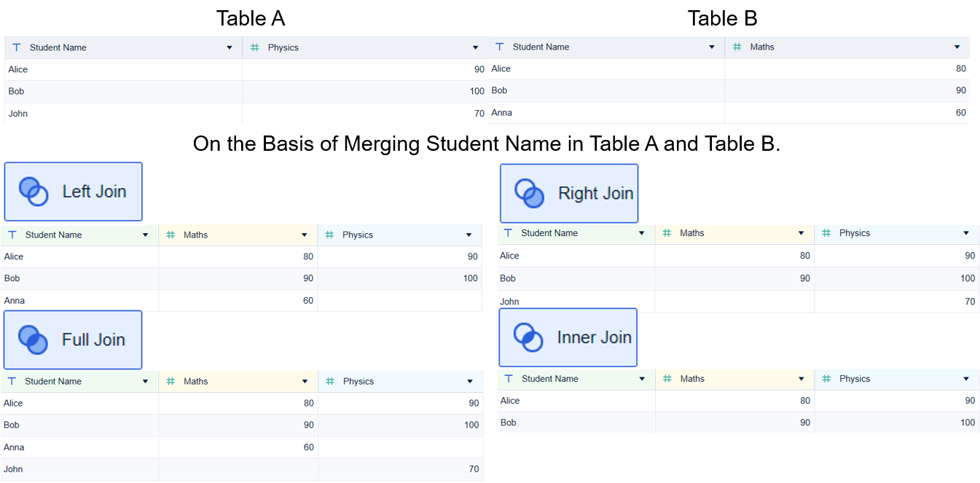Viewport: 980px width, 483px height.
Task: Click the Right Join venn icon
Action: pyautogui.click(x=530, y=194)
